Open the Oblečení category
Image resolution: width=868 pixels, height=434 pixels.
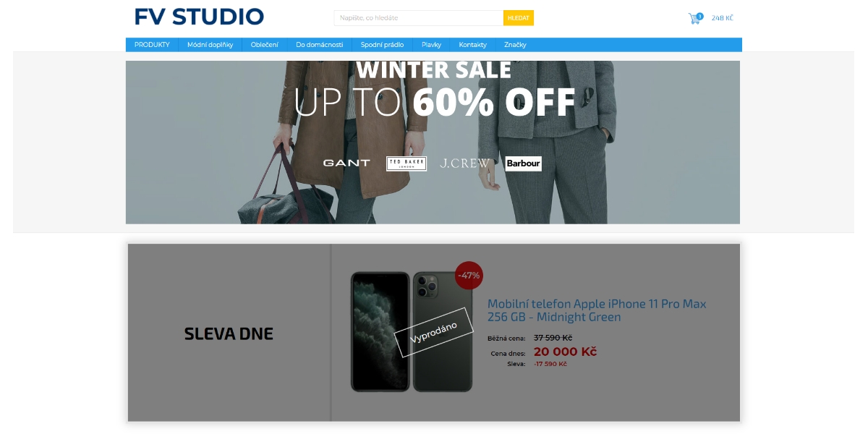click(x=264, y=45)
